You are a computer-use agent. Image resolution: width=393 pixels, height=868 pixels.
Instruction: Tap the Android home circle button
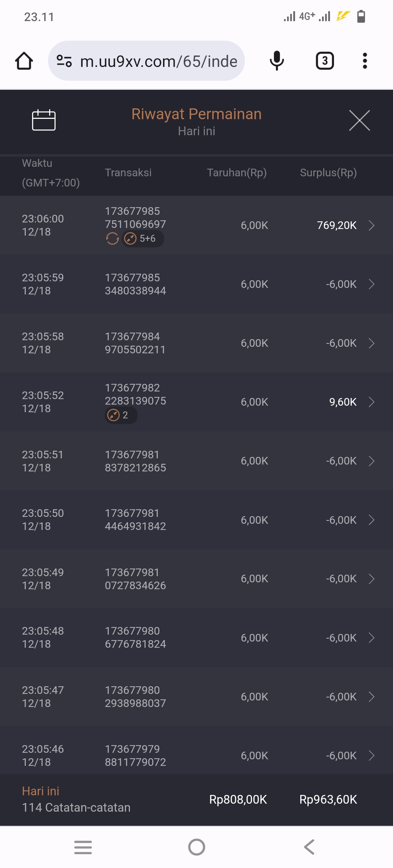coord(196,847)
